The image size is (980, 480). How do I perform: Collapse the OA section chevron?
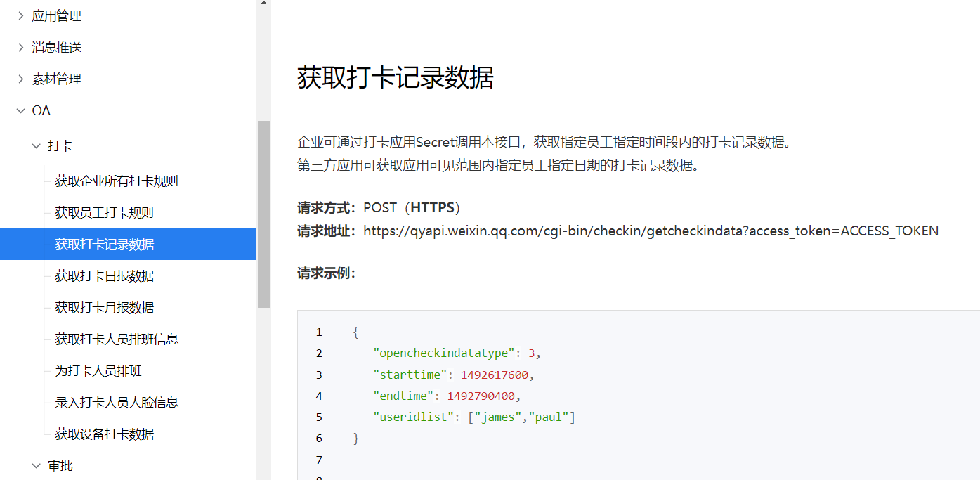(x=20, y=110)
